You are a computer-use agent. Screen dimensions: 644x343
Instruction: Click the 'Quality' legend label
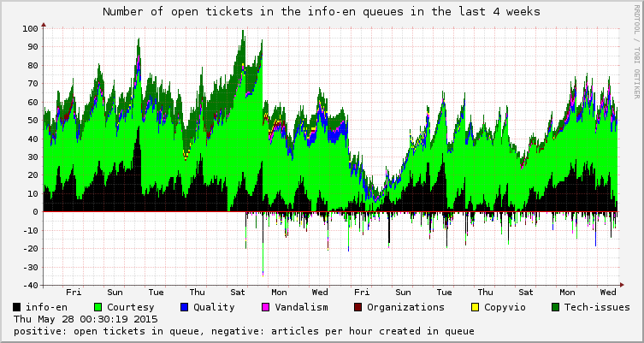click(x=214, y=307)
